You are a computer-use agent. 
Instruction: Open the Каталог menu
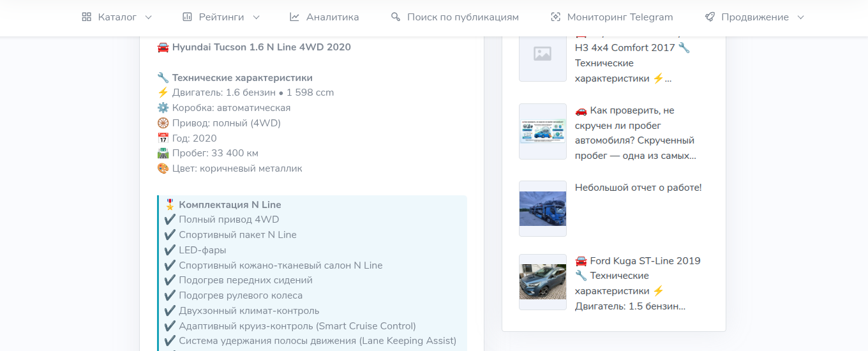click(117, 17)
